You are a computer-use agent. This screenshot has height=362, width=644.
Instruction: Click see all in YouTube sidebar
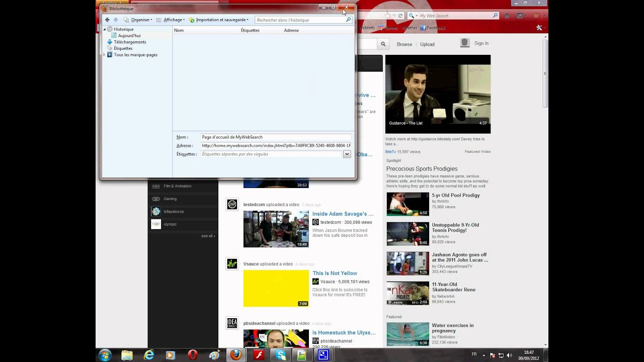(x=208, y=236)
